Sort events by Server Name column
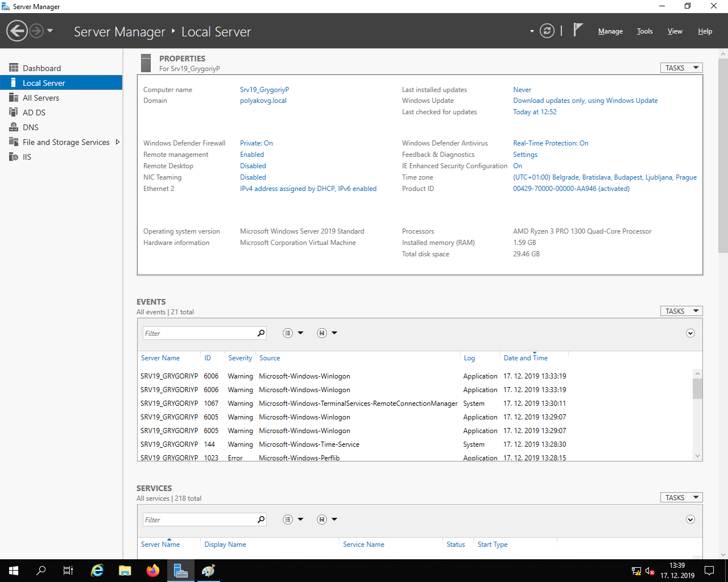This screenshot has width=728, height=582. click(160, 358)
